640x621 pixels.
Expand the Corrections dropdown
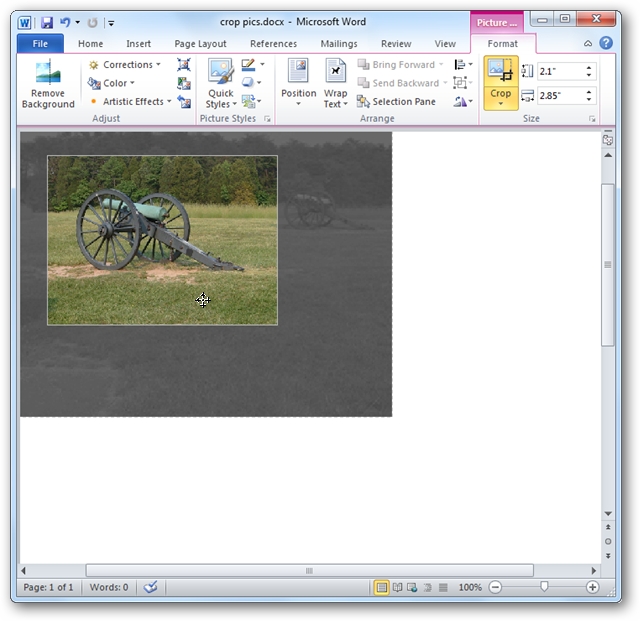[125, 65]
